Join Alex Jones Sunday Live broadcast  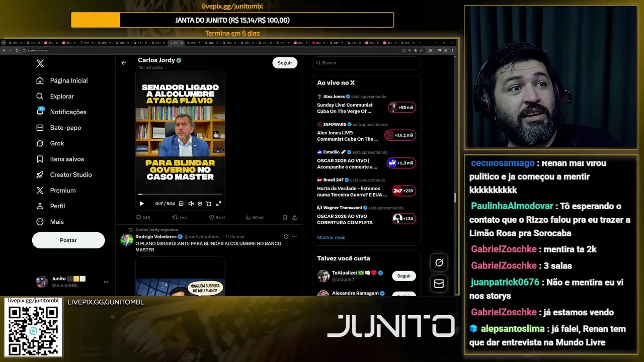point(345,108)
